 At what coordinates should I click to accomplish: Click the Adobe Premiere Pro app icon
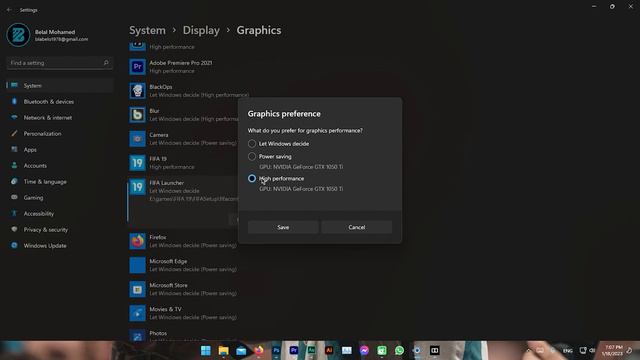pyautogui.click(x=138, y=67)
